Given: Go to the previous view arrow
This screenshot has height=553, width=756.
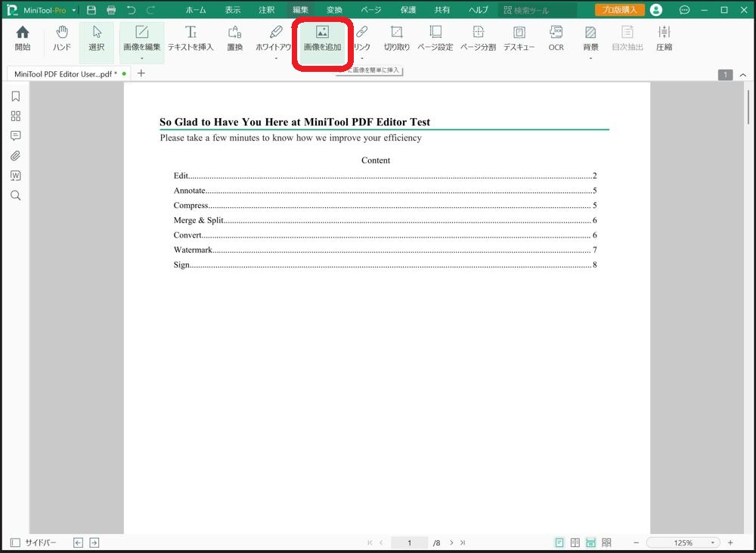Looking at the screenshot, I should point(78,543).
